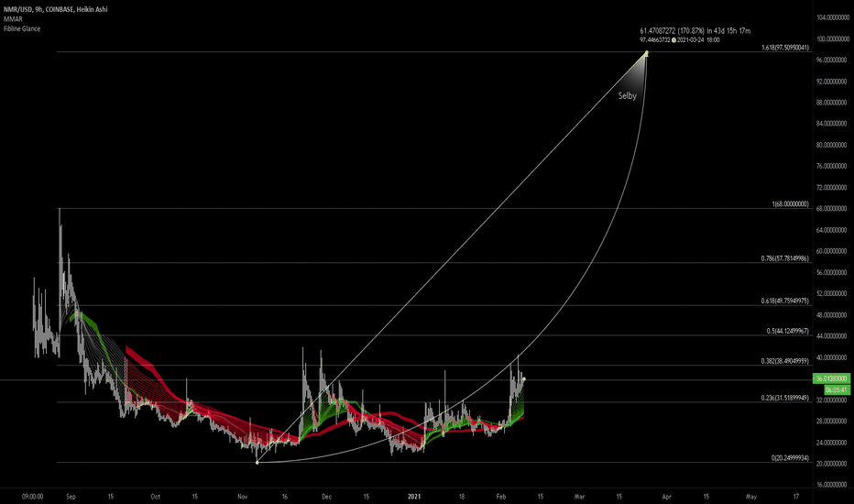This screenshot has height=504, width=854.
Task: Click 28.00000000 on the price axis
Action: pyautogui.click(x=832, y=422)
